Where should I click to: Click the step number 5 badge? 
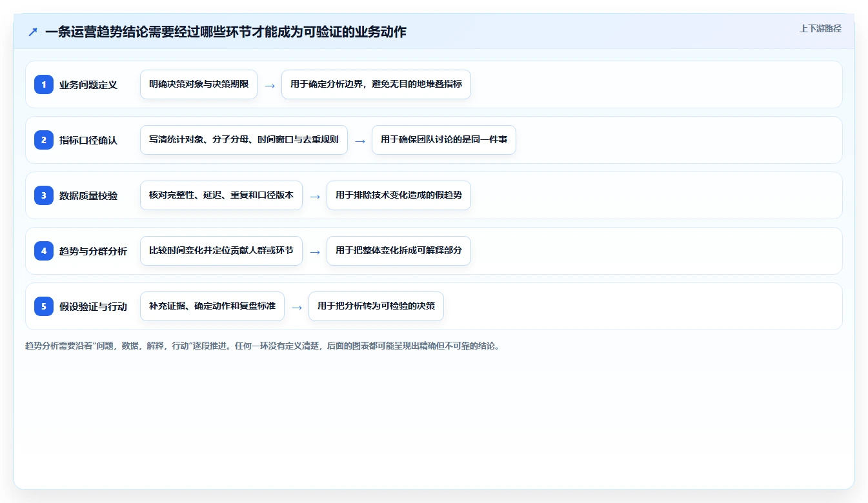pos(44,306)
